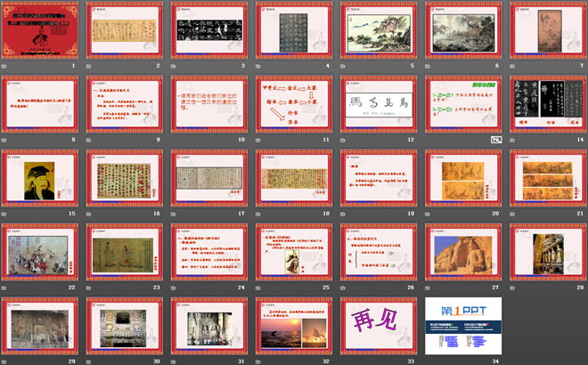Select the red title slide thumbnail 1
The height and width of the screenshot is (365, 588).
click(x=40, y=30)
